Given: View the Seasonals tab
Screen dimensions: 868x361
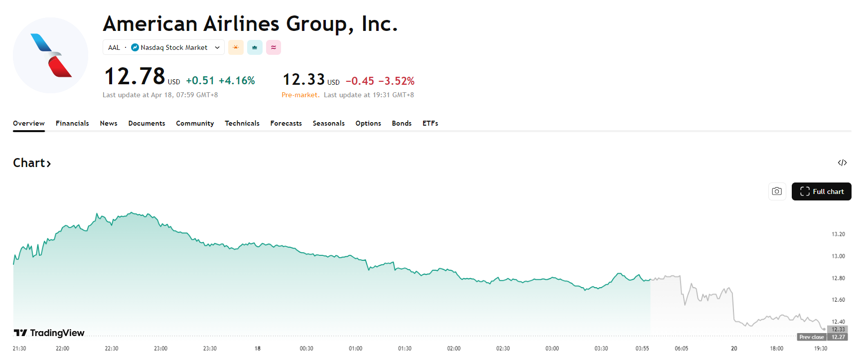Looking at the screenshot, I should tap(328, 123).
